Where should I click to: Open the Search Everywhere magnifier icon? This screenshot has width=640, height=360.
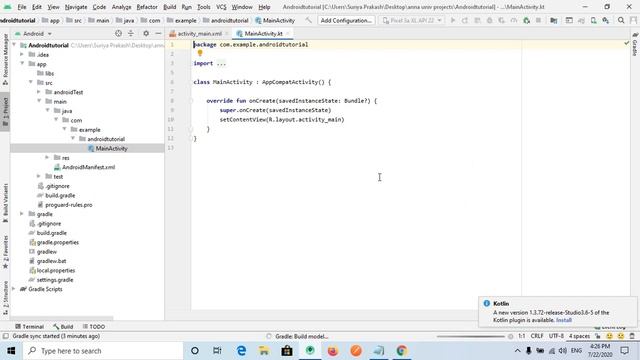621,20
